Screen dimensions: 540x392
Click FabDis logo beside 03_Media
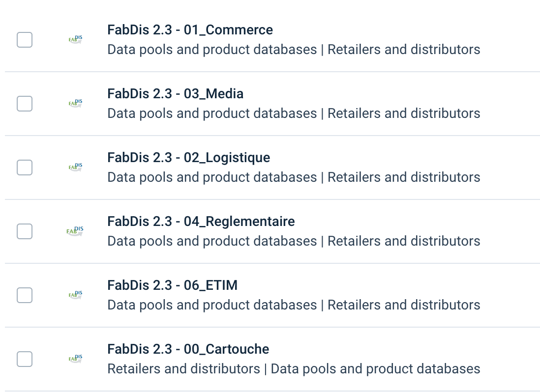tap(75, 104)
